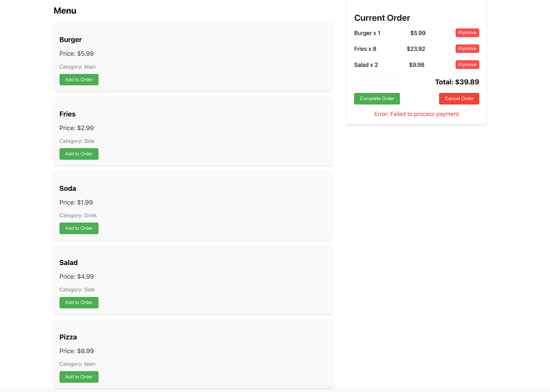Remove Fries from the current order
This screenshot has height=392, width=550.
tap(467, 48)
